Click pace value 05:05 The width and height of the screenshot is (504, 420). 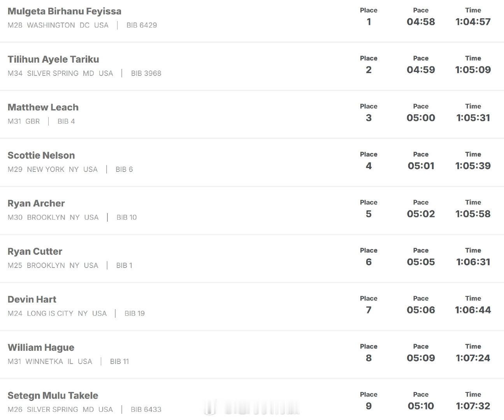pos(421,262)
